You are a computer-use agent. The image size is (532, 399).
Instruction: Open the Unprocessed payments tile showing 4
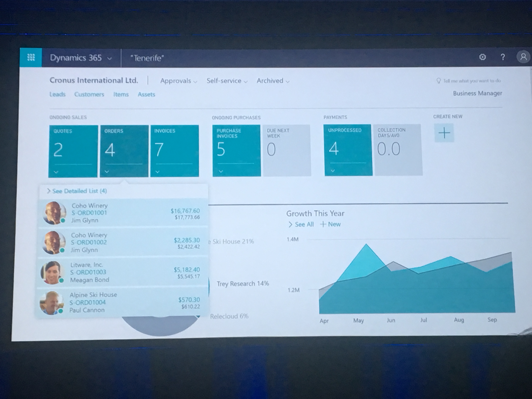[348, 150]
